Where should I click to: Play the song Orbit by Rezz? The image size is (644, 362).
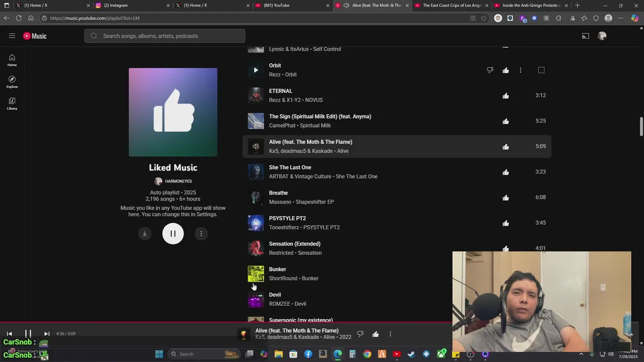[x=256, y=70]
